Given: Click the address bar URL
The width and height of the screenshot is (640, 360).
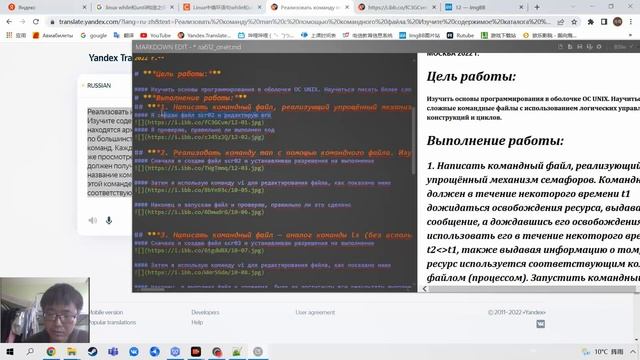Looking at the screenshot, I should (304, 22).
